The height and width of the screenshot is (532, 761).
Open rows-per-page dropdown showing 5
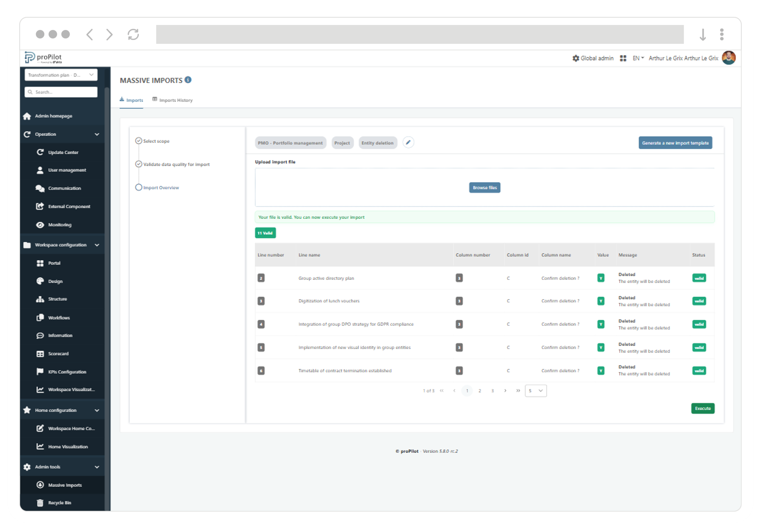tap(536, 390)
